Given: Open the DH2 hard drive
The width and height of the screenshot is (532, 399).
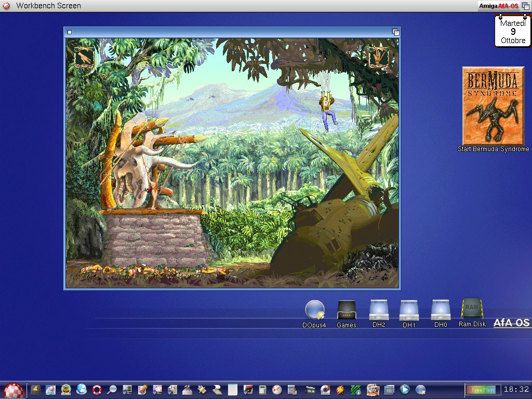Looking at the screenshot, I should (379, 310).
